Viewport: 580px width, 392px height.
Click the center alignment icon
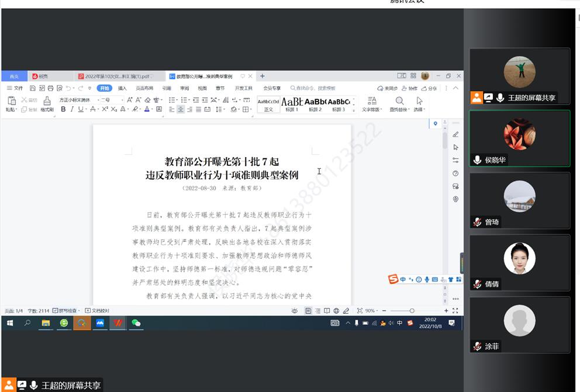(x=181, y=109)
